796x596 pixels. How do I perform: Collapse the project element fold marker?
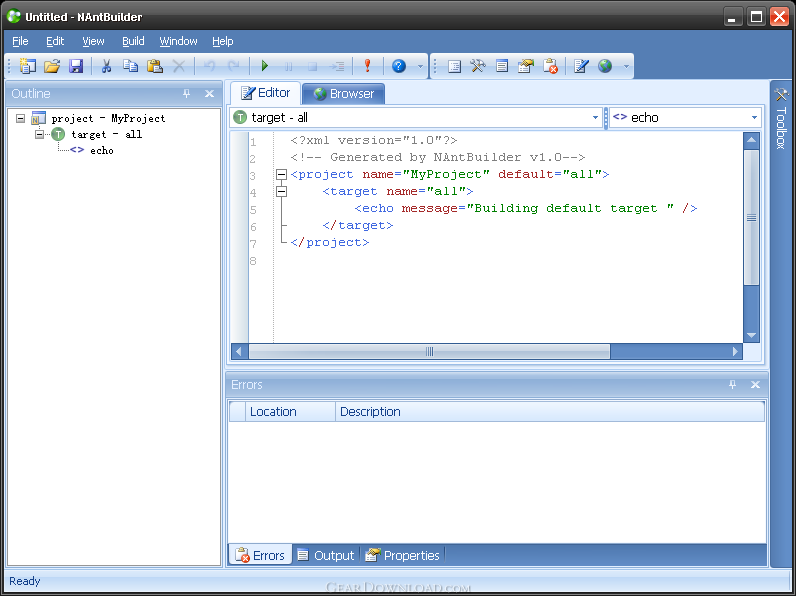point(281,175)
